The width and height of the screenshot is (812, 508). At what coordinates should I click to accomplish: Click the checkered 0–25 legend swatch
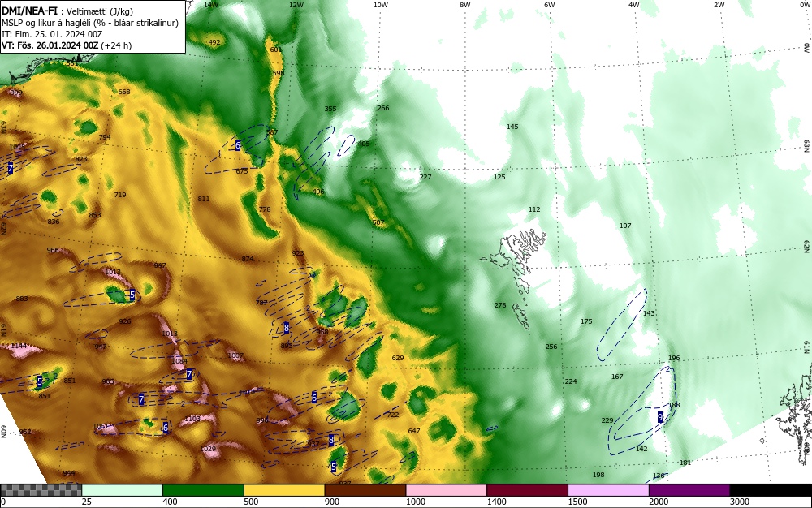pos(41,490)
